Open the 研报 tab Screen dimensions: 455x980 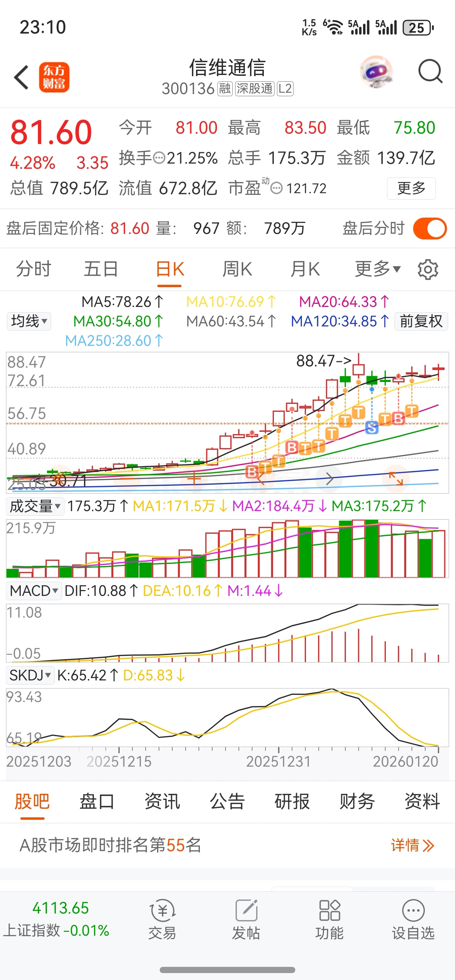[x=292, y=801]
